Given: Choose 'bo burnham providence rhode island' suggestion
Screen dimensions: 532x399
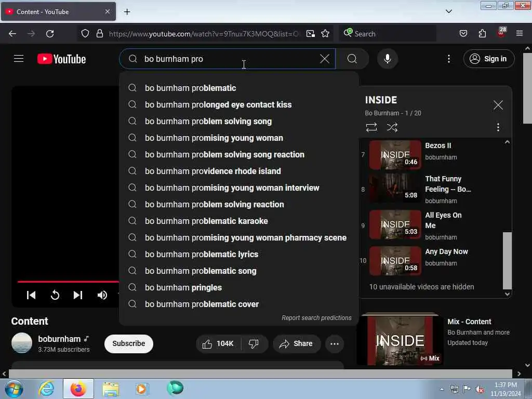Looking at the screenshot, I should (239, 171).
